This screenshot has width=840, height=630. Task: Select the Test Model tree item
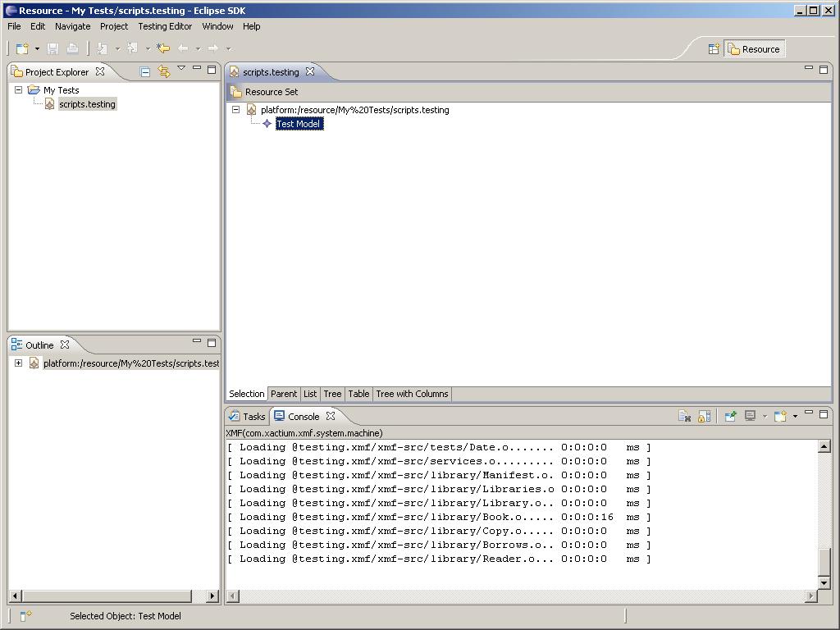(x=299, y=124)
